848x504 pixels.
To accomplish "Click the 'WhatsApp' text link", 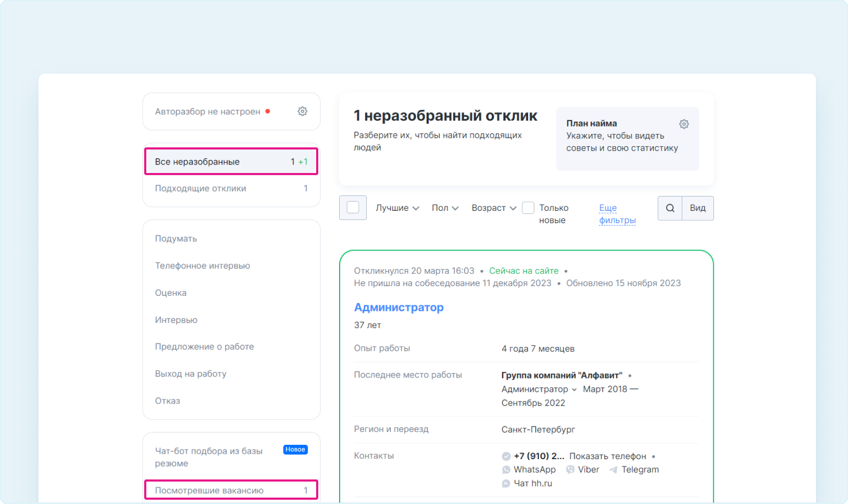I will click(x=535, y=470).
